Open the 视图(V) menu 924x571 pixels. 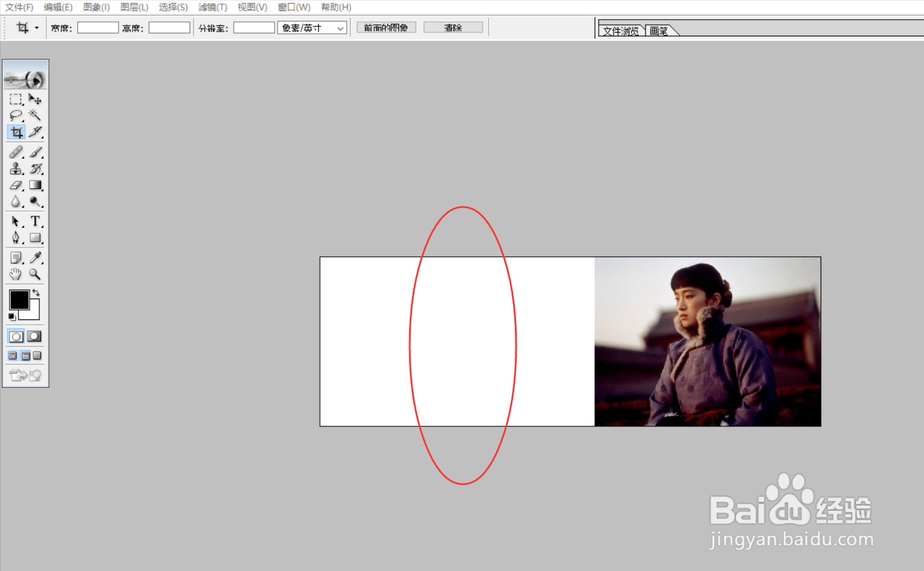pyautogui.click(x=252, y=7)
